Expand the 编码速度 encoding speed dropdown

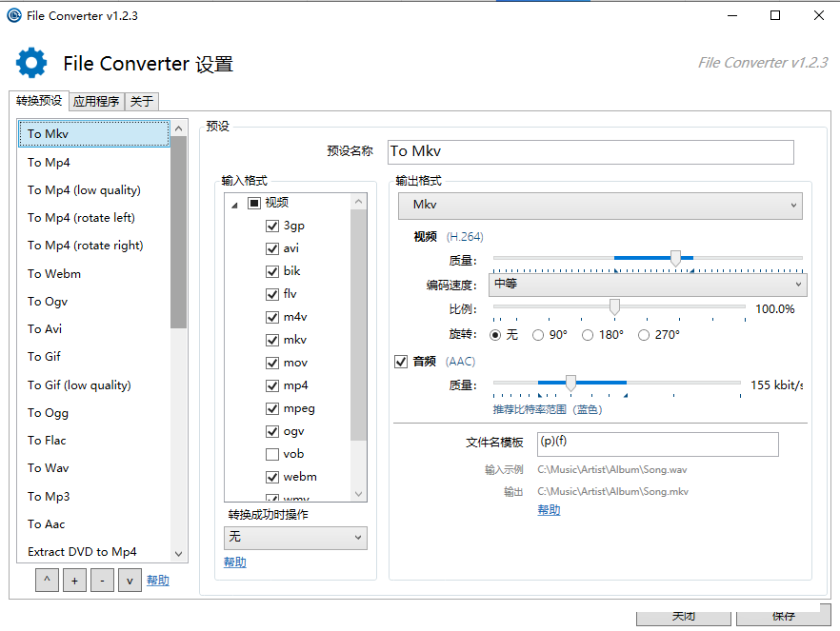pyautogui.click(x=648, y=285)
